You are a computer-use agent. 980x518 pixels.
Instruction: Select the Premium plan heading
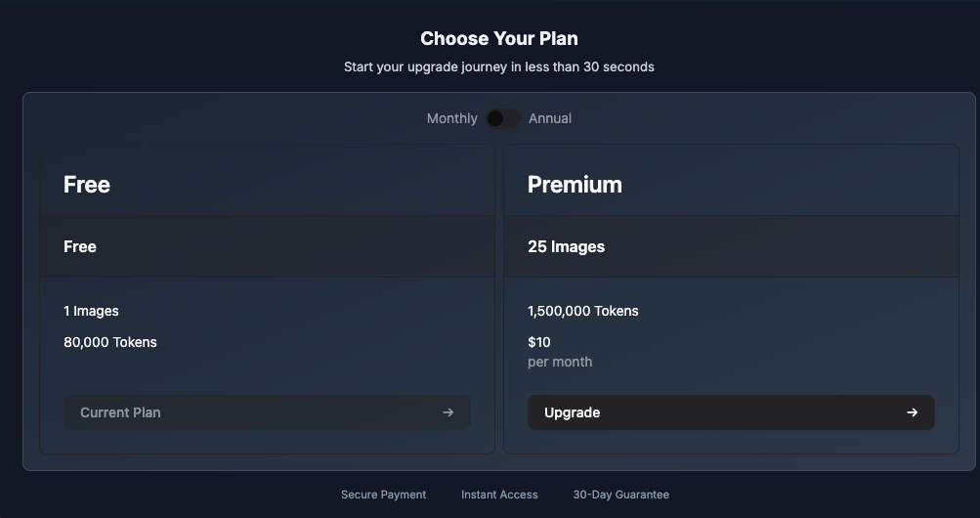pyautogui.click(x=575, y=185)
